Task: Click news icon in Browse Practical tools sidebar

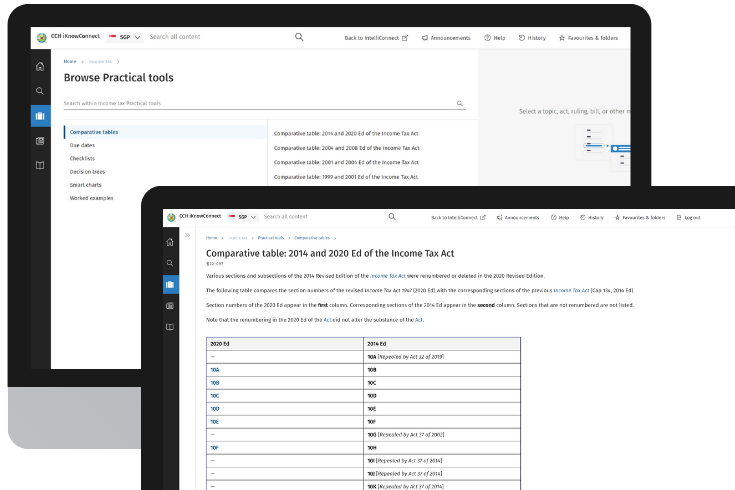Action: pyautogui.click(x=40, y=141)
